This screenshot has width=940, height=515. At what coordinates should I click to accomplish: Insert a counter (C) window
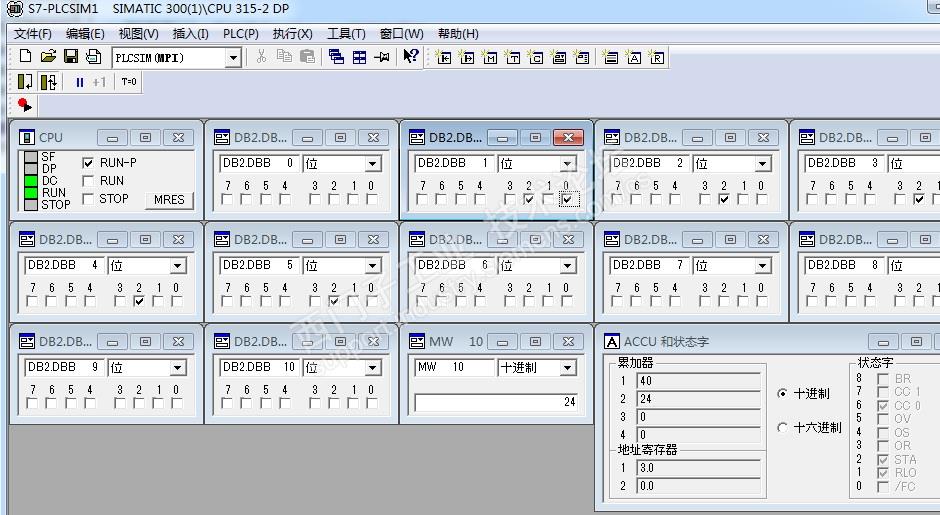[535, 57]
